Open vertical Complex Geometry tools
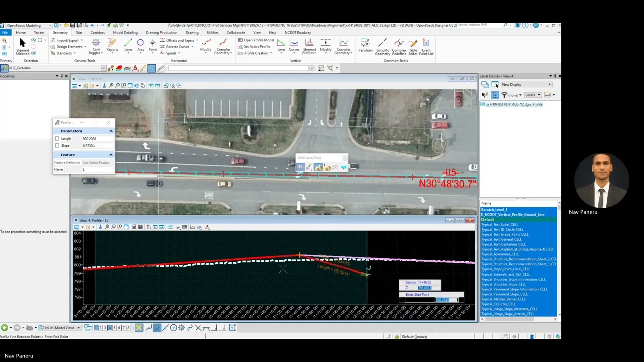 click(343, 46)
